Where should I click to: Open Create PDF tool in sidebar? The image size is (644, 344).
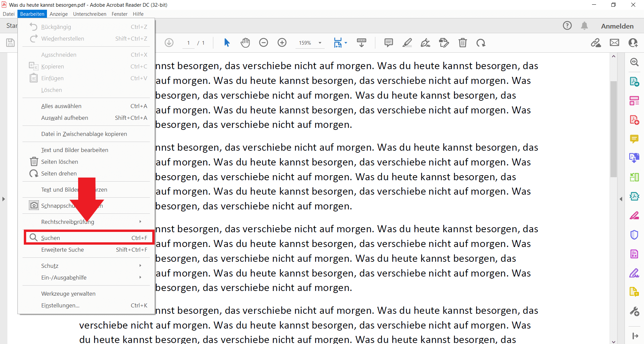[634, 120]
